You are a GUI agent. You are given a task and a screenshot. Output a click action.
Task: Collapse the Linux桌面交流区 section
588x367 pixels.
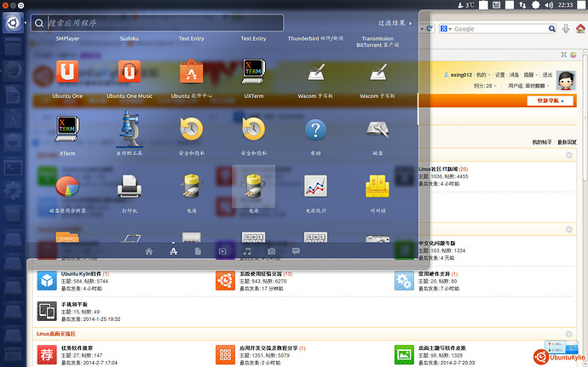569,334
